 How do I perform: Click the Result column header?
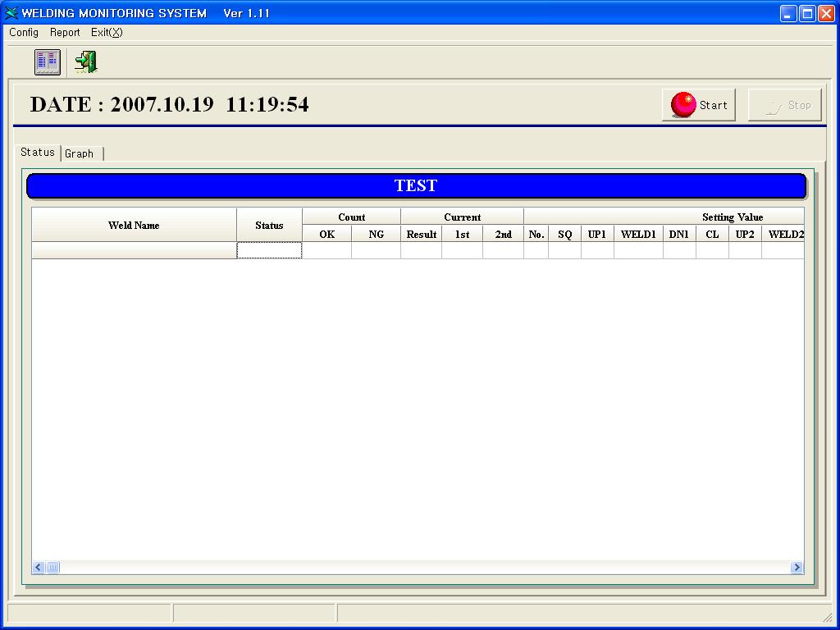(422, 234)
